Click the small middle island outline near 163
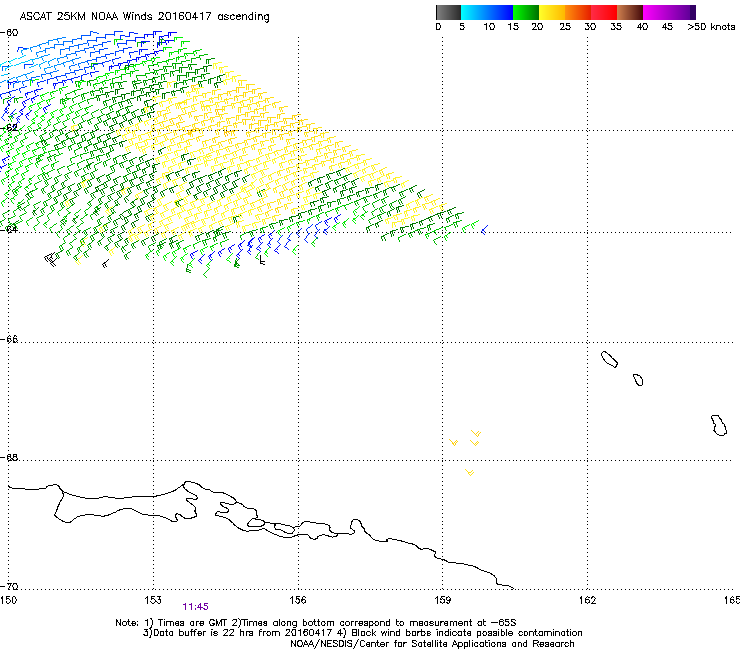The image size is (740, 650). click(x=638, y=380)
